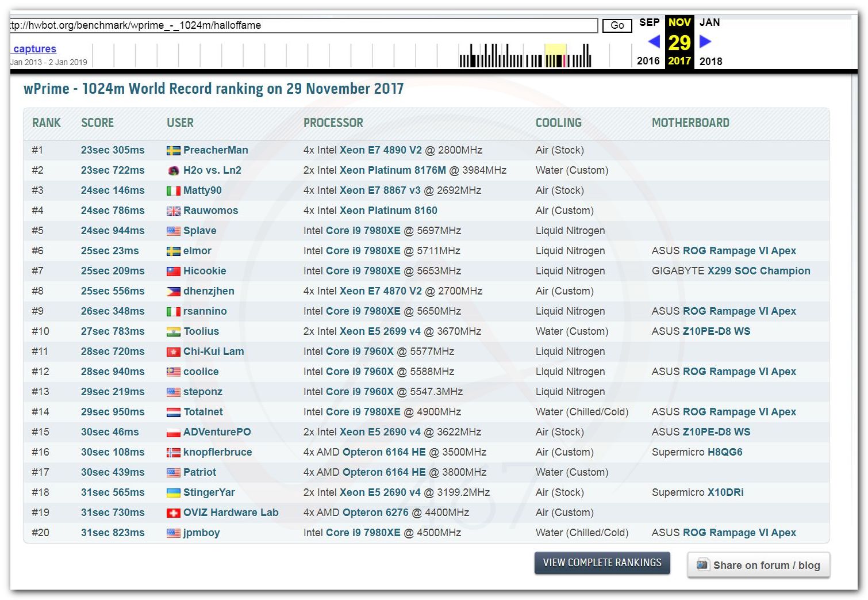
Task: Open the 23sec 305ms top score
Action: coord(113,150)
